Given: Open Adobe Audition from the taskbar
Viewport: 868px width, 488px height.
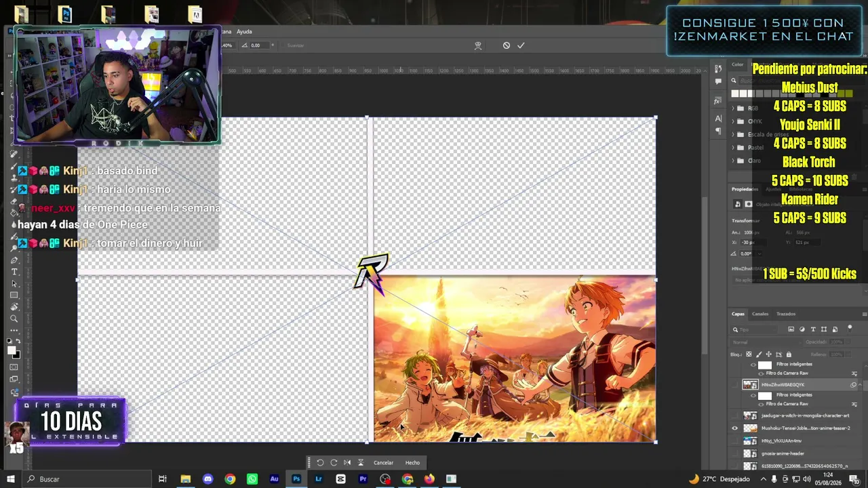Looking at the screenshot, I should [274, 479].
